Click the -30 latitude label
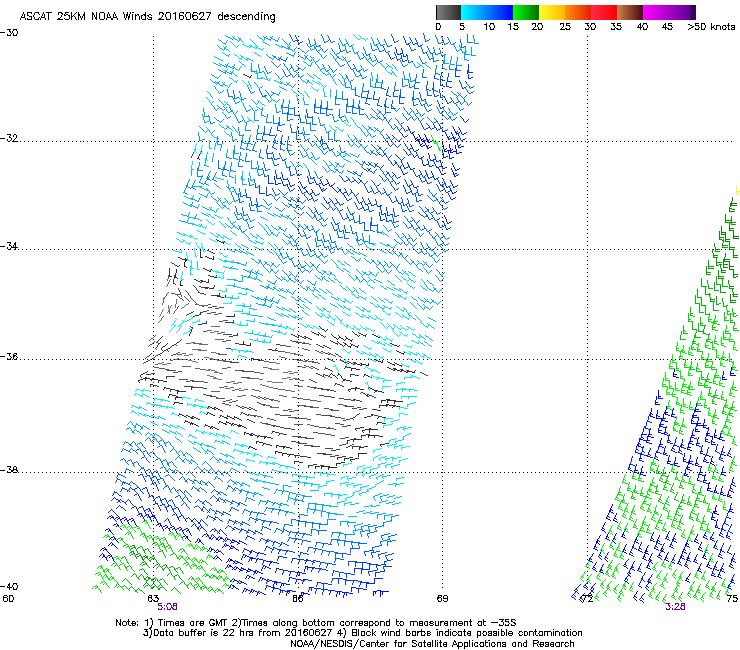Image resolution: width=740 pixels, height=650 pixels. (x=9, y=33)
